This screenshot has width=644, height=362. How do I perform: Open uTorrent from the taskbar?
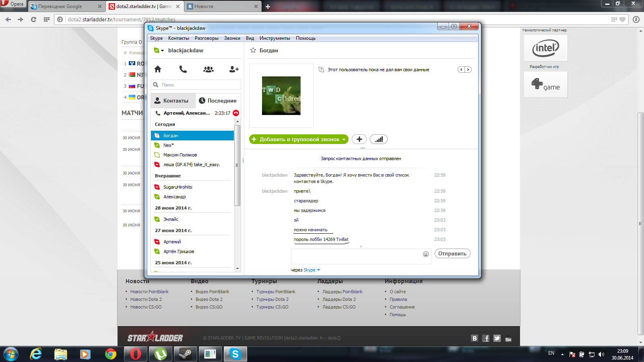click(x=161, y=354)
